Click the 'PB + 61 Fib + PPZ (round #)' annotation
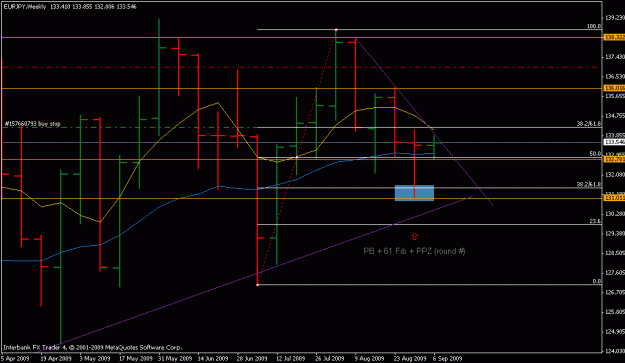This screenshot has width=625, height=363. [414, 251]
